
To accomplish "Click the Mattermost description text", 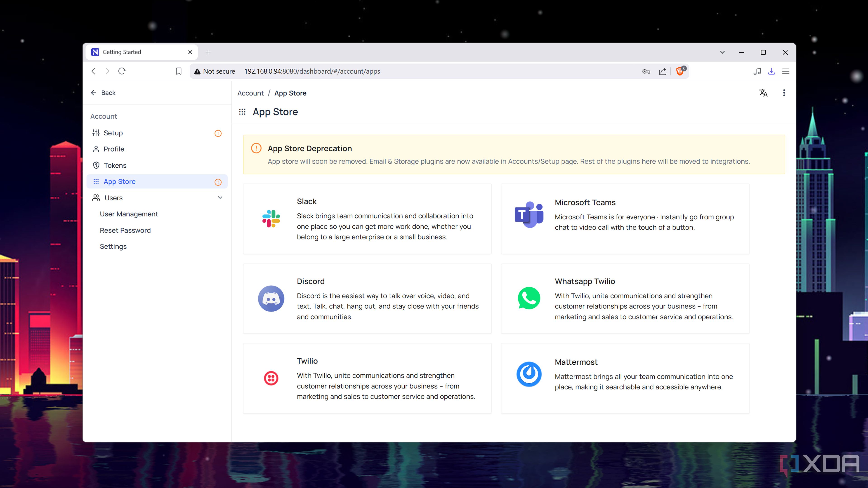I will (x=644, y=382).
